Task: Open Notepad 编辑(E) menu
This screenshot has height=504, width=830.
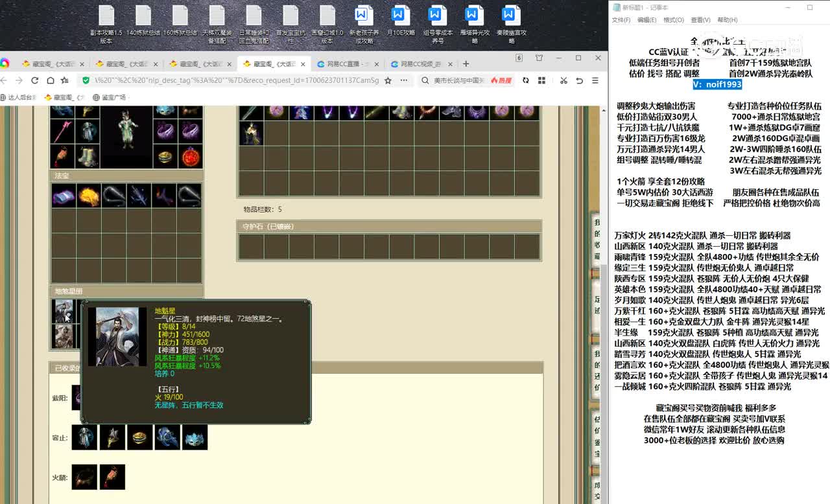Action: pyautogui.click(x=646, y=20)
